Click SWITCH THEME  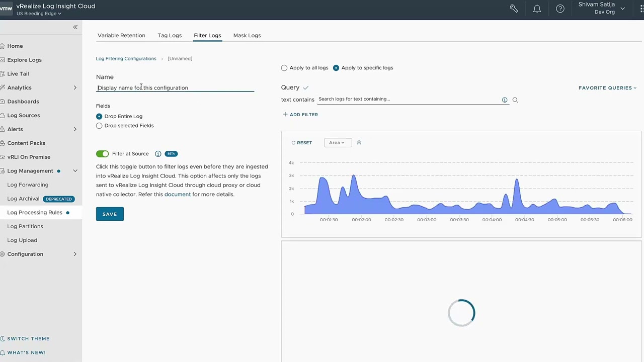click(x=28, y=339)
